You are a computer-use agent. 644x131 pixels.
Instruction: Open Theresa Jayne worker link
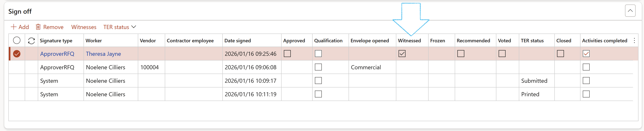coord(103,54)
